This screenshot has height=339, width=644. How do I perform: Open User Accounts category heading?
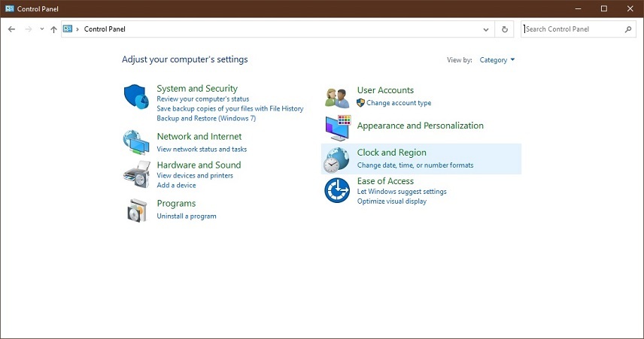tap(385, 90)
